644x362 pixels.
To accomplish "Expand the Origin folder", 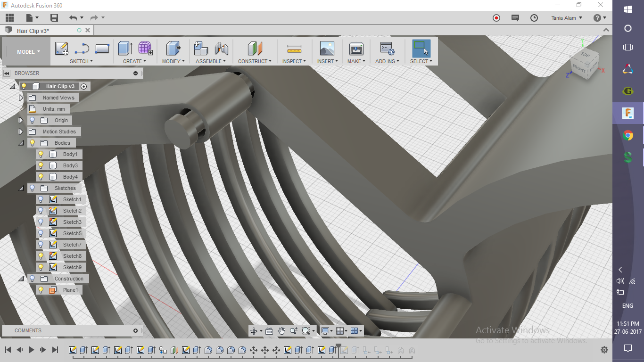I will (x=21, y=120).
